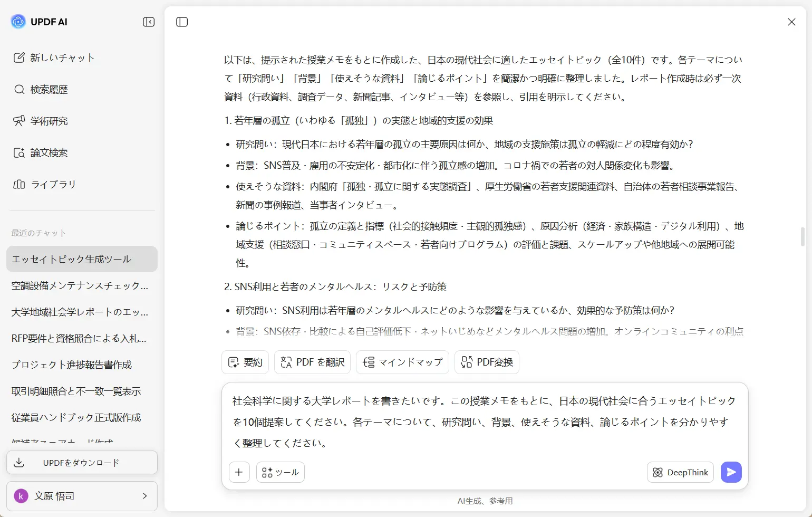The image size is (812, 517).
Task: Click the download arrow icon
Action: tap(19, 463)
